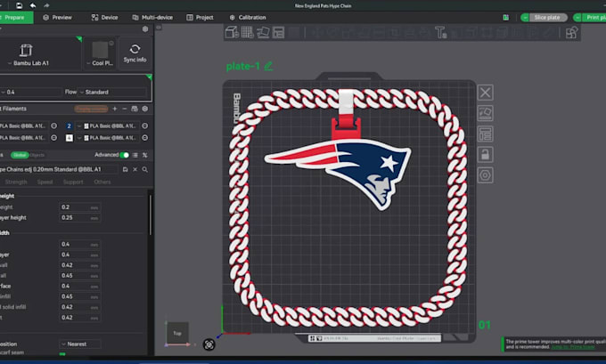Edit the plate-1 name with the pencil icon
This screenshot has width=606, height=364.
click(x=268, y=66)
